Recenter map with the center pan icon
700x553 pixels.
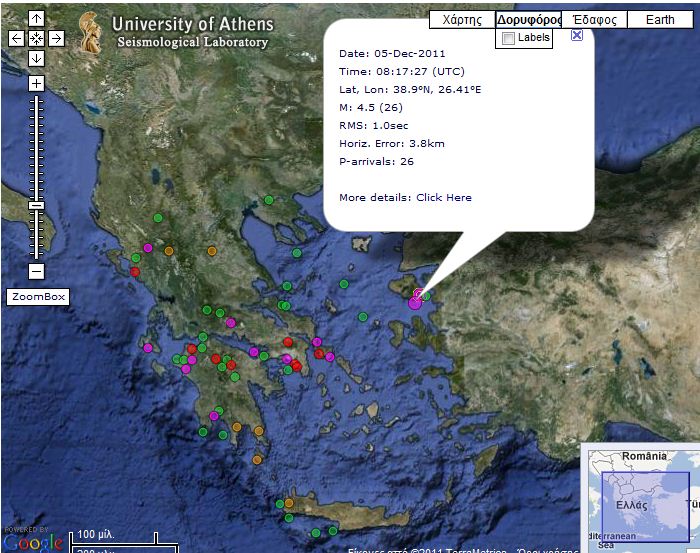coord(36,38)
